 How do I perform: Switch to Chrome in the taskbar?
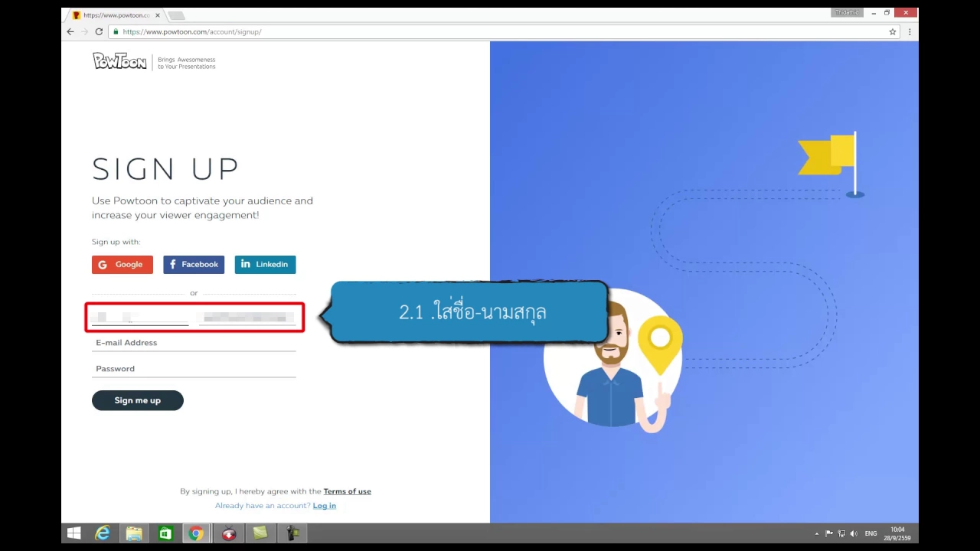tap(197, 533)
